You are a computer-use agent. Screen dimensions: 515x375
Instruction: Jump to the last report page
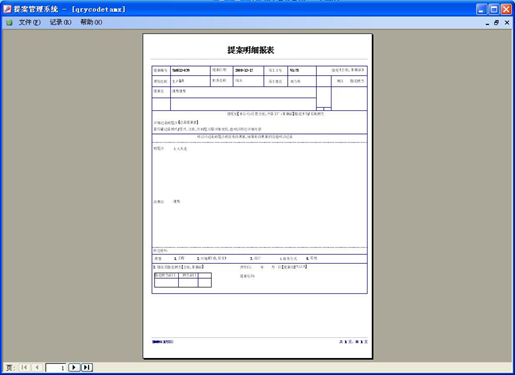coord(87,367)
